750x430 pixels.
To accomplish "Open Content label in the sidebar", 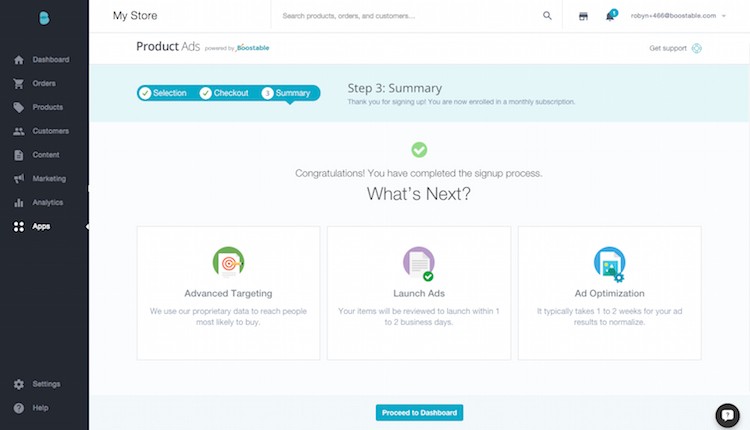I will [46, 155].
